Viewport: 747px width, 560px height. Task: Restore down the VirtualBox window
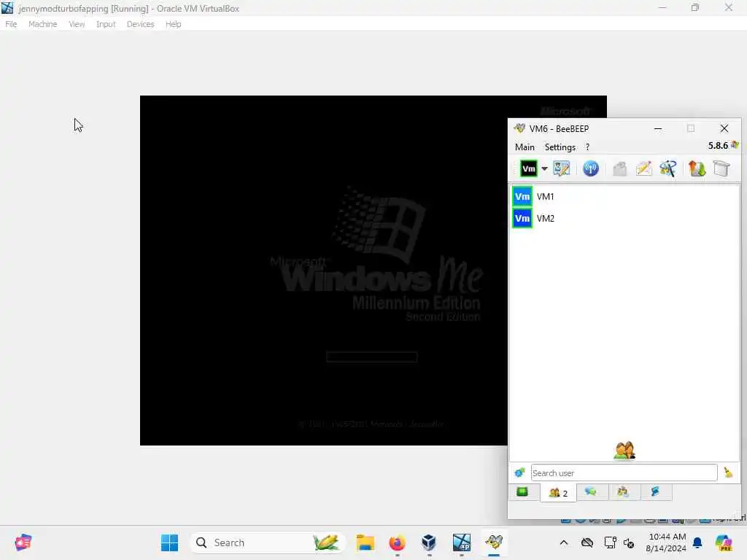[x=695, y=7]
